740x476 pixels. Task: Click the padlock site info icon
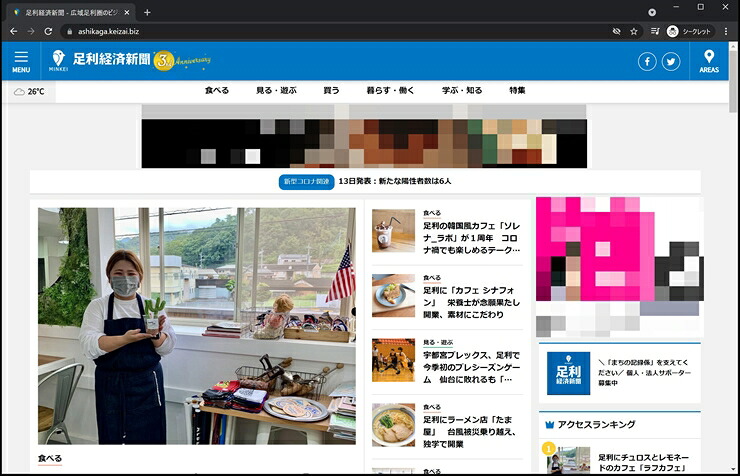click(70, 32)
